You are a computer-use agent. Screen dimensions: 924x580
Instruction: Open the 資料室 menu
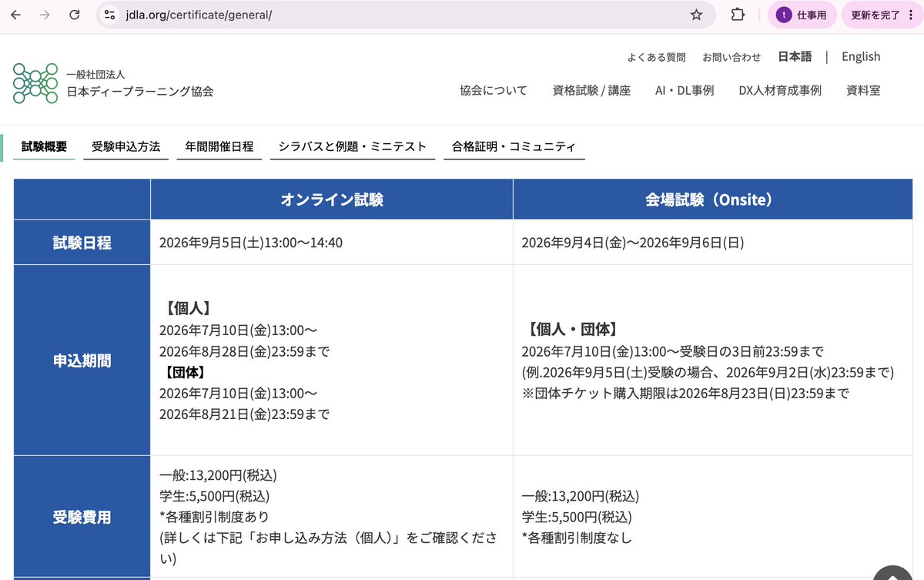click(x=863, y=90)
